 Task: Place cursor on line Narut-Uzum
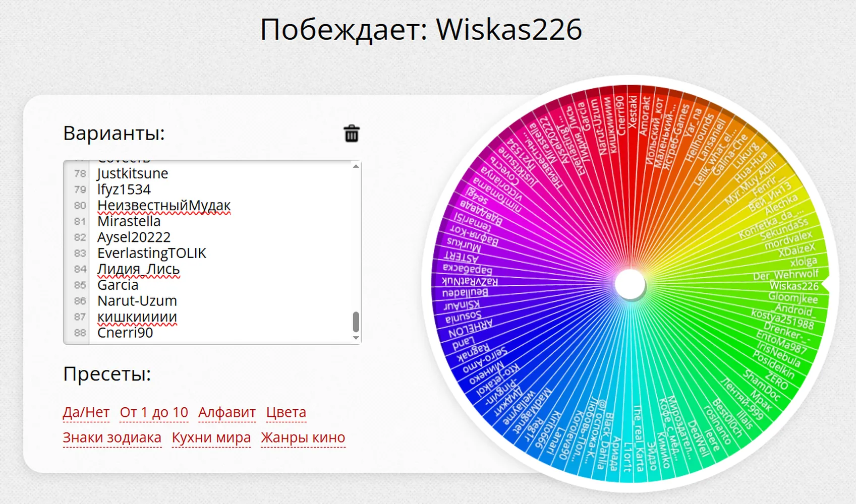point(137,301)
